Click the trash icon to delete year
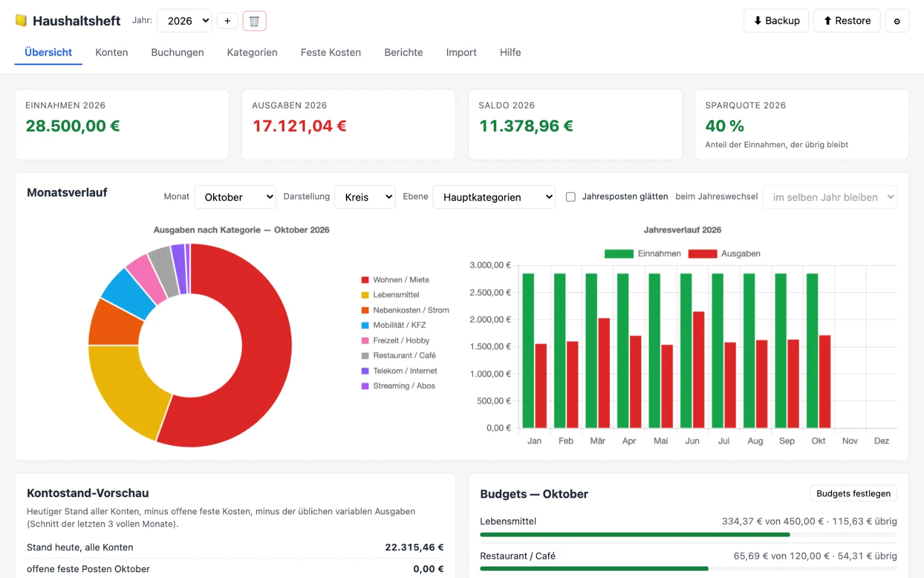Viewport: 924px width, 578px height. coord(254,21)
